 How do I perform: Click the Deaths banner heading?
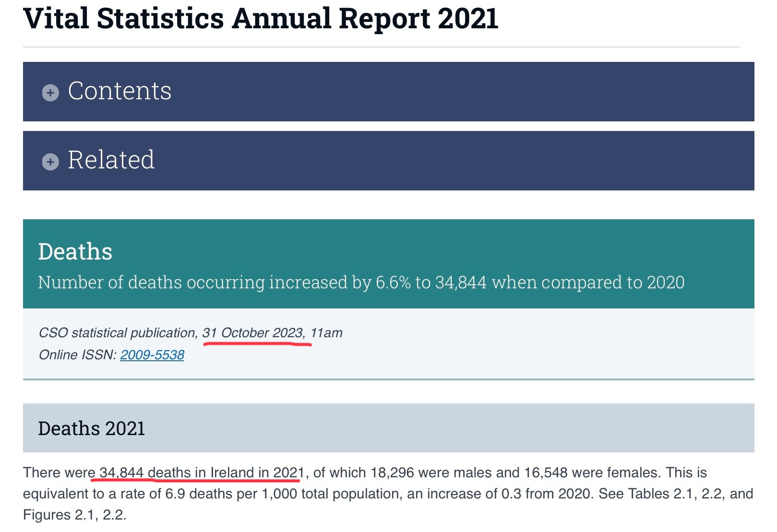click(75, 252)
